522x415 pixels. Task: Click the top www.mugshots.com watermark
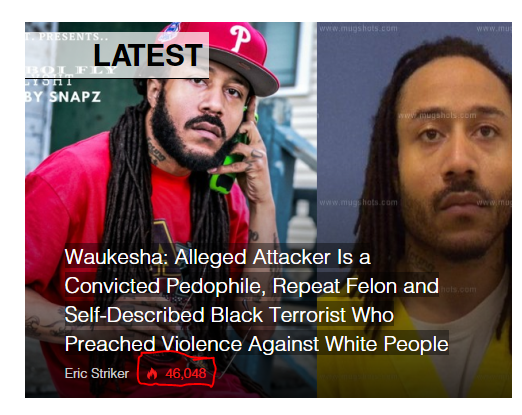358,28
